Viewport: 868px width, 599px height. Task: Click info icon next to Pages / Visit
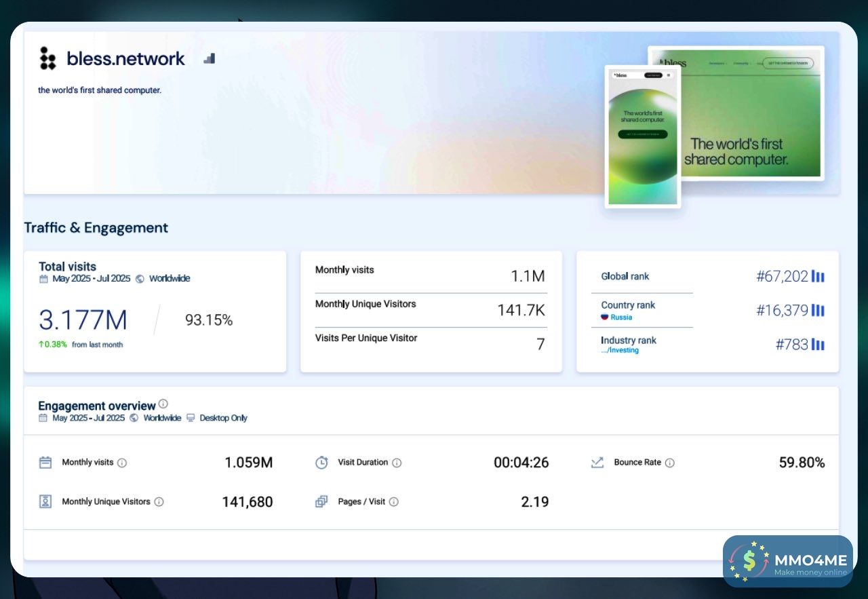[x=394, y=502]
